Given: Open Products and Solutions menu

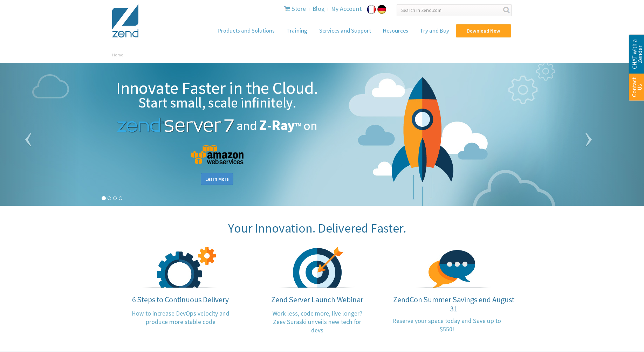Looking at the screenshot, I should 246,31.
